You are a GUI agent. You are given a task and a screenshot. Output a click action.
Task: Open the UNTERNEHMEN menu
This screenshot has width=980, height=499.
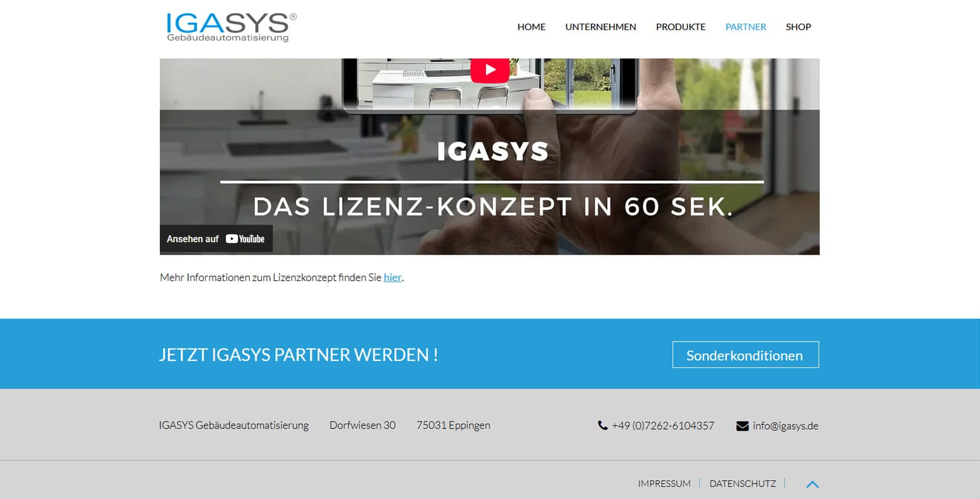tap(600, 27)
